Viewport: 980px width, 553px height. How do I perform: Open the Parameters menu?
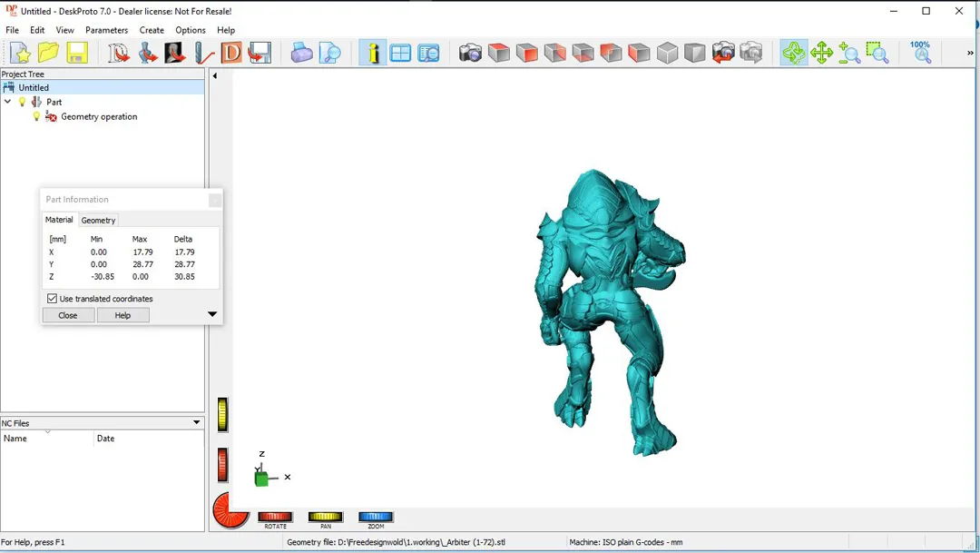click(x=106, y=30)
